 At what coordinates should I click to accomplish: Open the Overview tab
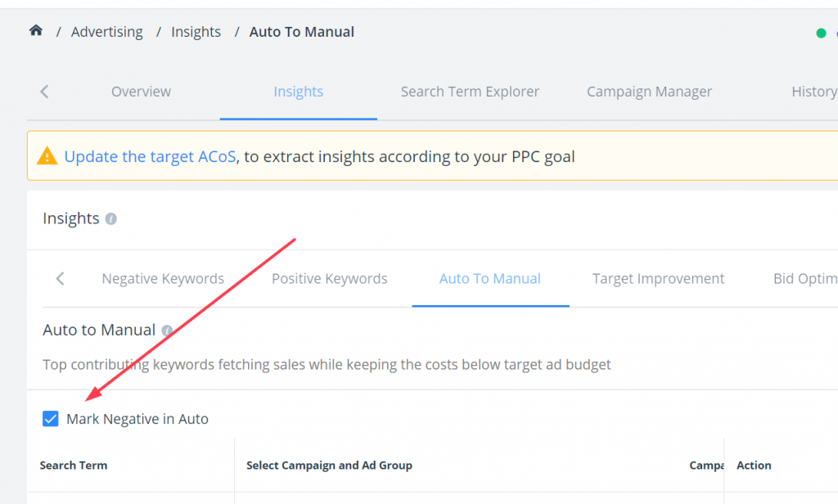click(141, 92)
